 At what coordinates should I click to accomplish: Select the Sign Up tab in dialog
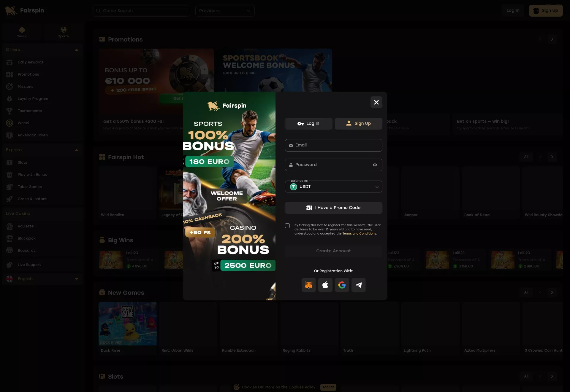[359, 124]
